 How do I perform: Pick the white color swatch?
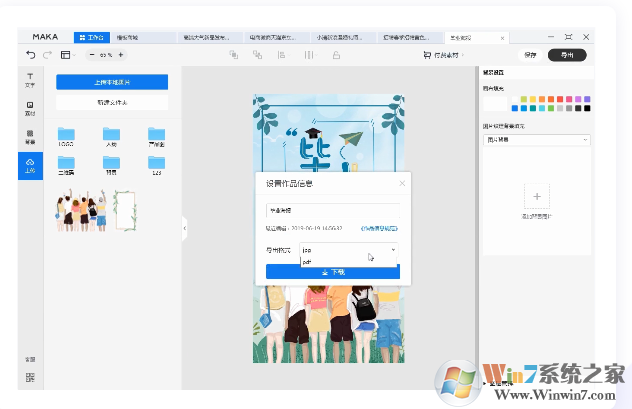pos(515,99)
